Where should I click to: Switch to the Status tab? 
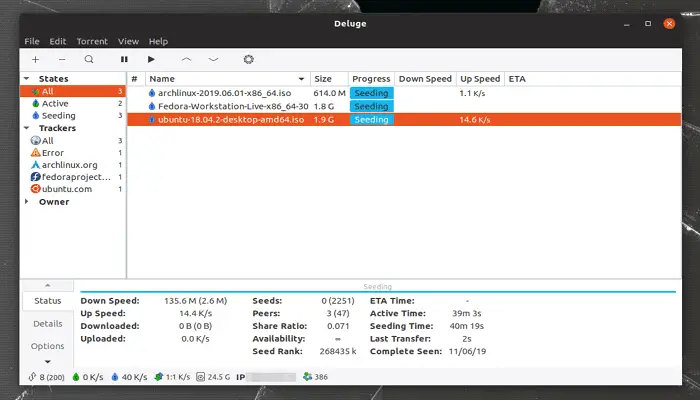(48, 301)
